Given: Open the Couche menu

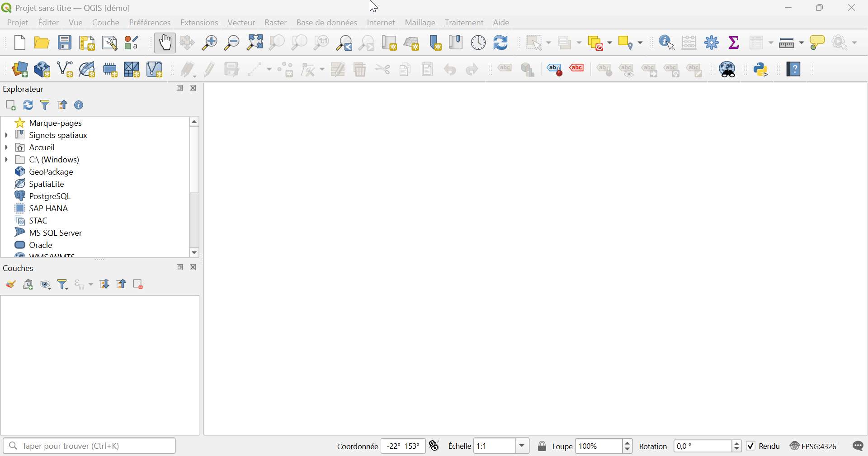Looking at the screenshot, I should (106, 23).
